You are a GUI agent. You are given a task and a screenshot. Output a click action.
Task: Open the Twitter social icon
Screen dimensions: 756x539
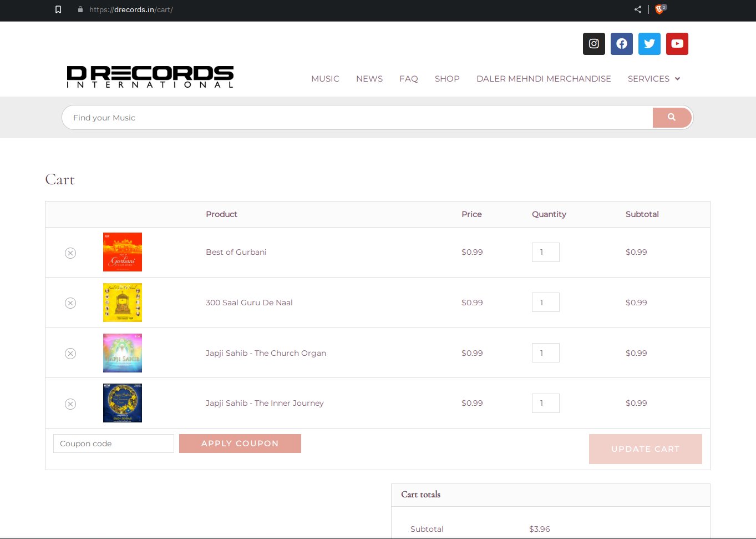pos(649,44)
